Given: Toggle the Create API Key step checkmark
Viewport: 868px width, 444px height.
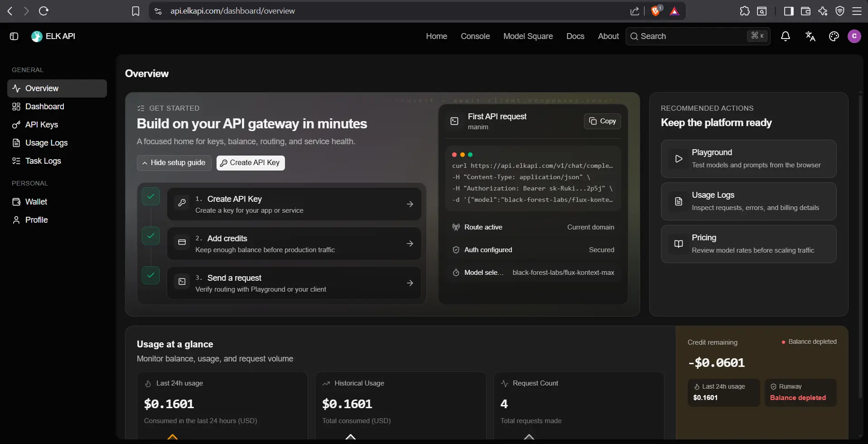Looking at the screenshot, I should point(151,196).
